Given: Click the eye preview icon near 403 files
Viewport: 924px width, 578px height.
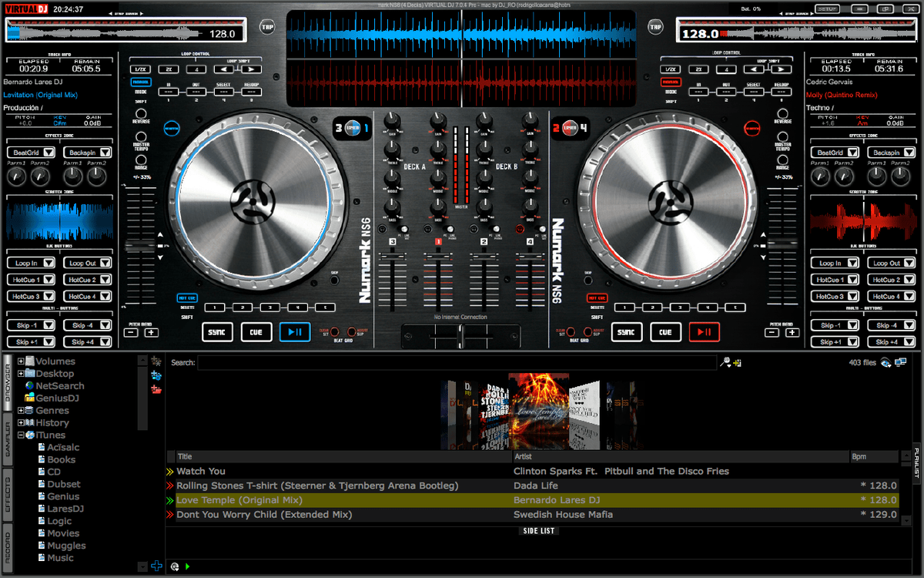Looking at the screenshot, I should [884, 362].
